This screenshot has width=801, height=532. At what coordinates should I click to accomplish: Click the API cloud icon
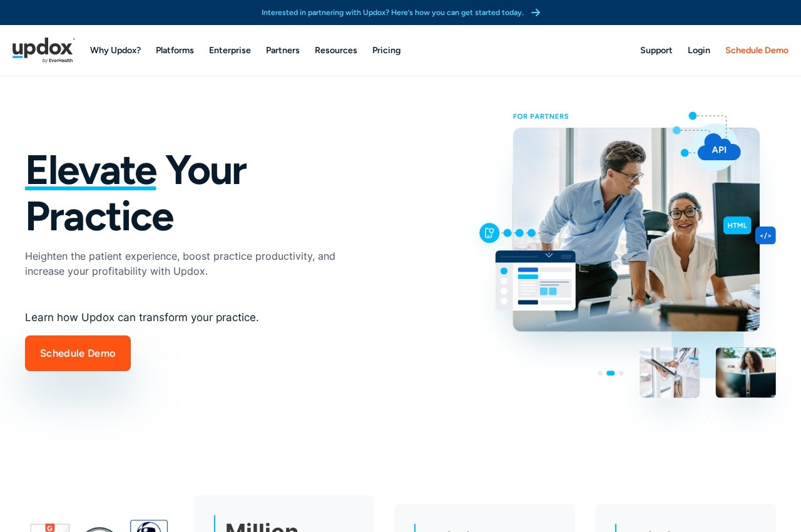pos(719,148)
